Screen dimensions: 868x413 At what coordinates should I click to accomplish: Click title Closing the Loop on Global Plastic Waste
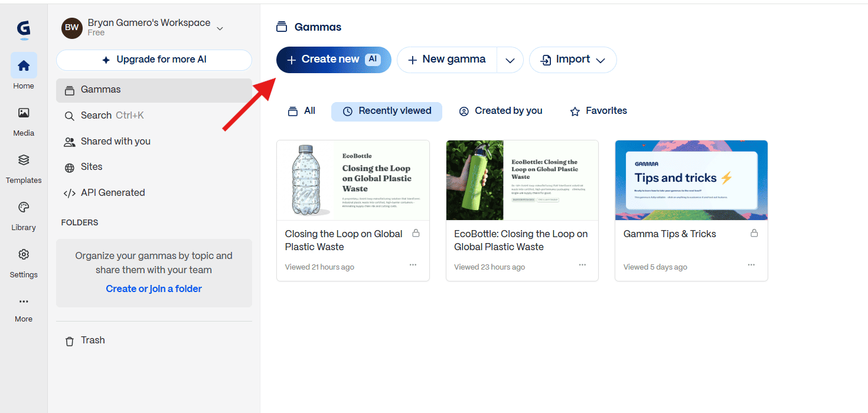click(344, 240)
